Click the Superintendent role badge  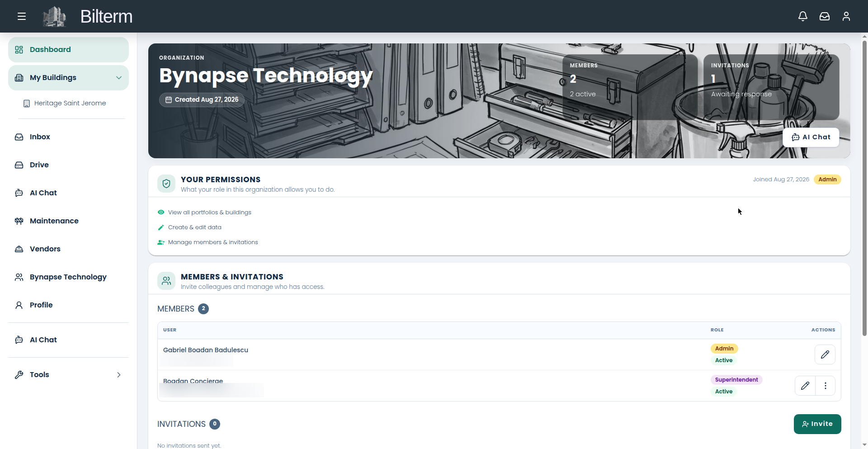click(736, 380)
